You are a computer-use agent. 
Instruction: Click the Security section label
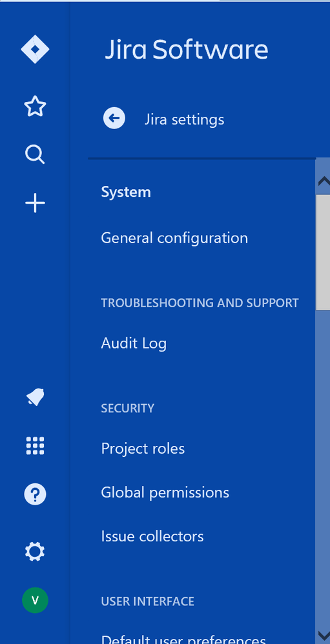pyautogui.click(x=127, y=408)
